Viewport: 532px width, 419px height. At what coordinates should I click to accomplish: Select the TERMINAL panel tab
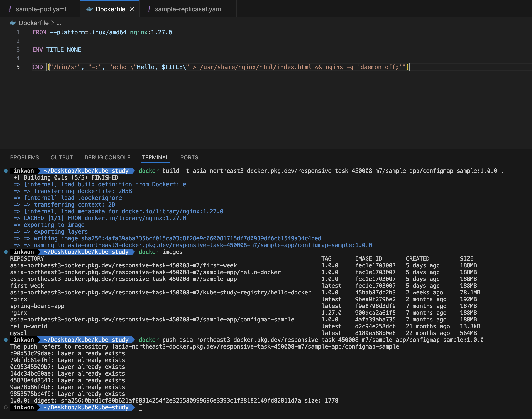pos(155,157)
